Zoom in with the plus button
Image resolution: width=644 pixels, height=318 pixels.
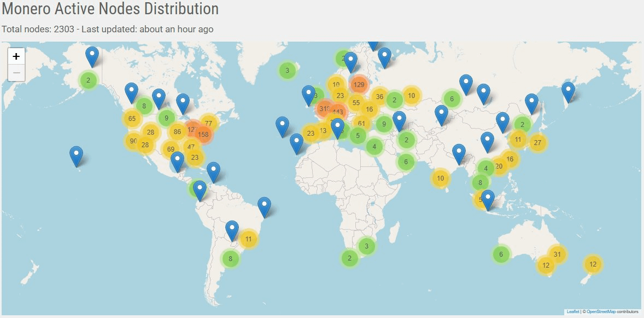pyautogui.click(x=16, y=55)
